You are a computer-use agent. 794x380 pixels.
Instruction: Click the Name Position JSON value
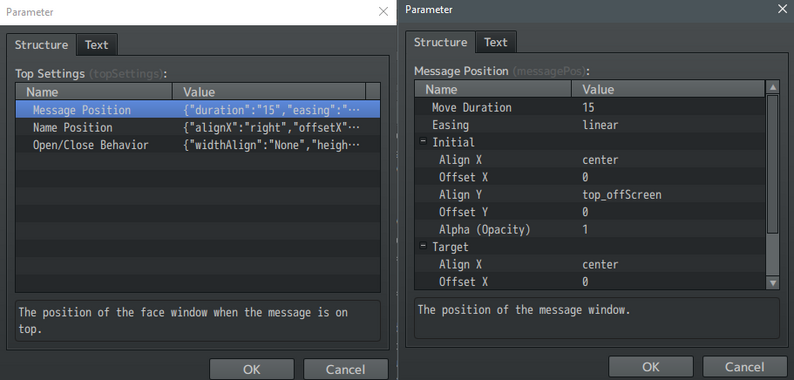tap(271, 127)
